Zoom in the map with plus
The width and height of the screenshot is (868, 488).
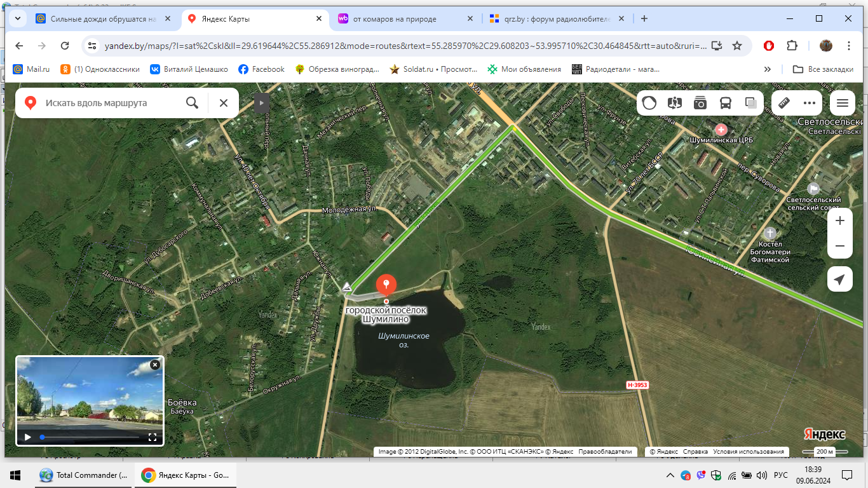click(840, 220)
